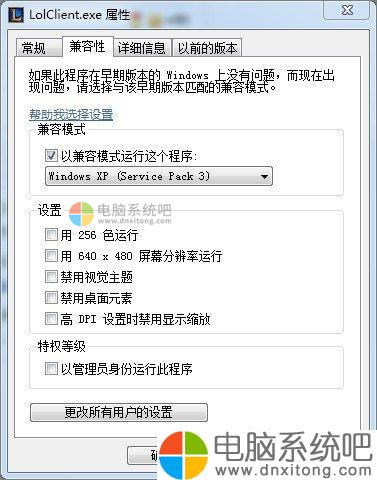The image size is (377, 480).
Task: Open the 详细信息 tab
Action: (142, 48)
